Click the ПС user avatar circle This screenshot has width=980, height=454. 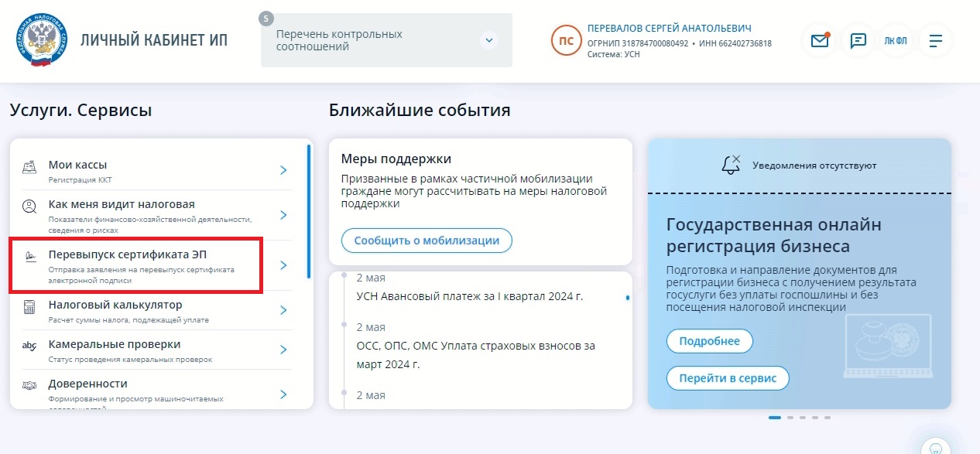pyautogui.click(x=566, y=40)
